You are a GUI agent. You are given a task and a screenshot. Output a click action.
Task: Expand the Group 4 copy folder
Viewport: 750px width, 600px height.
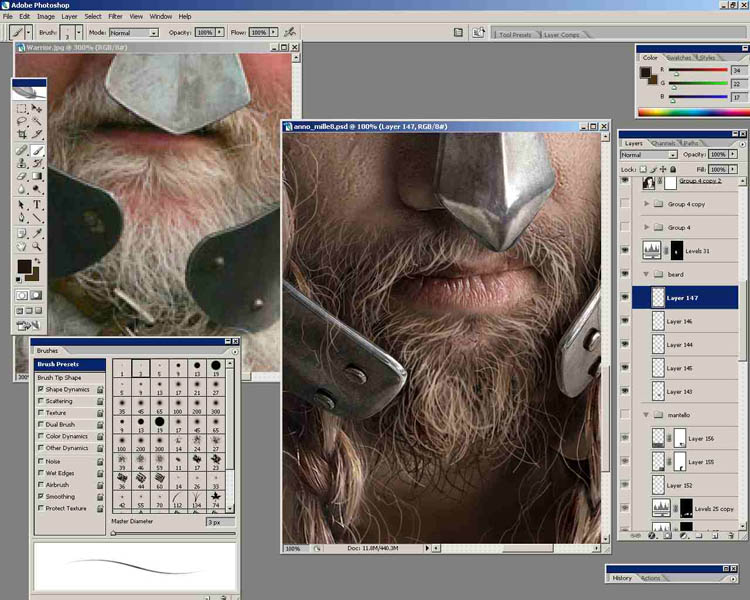coord(646,204)
